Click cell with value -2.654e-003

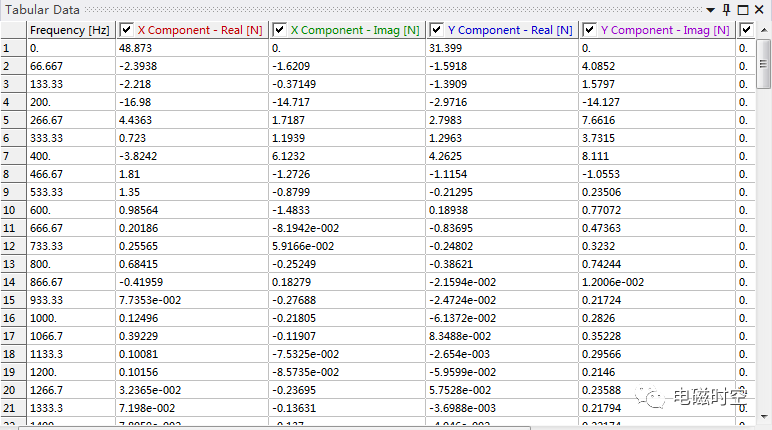click(502, 354)
